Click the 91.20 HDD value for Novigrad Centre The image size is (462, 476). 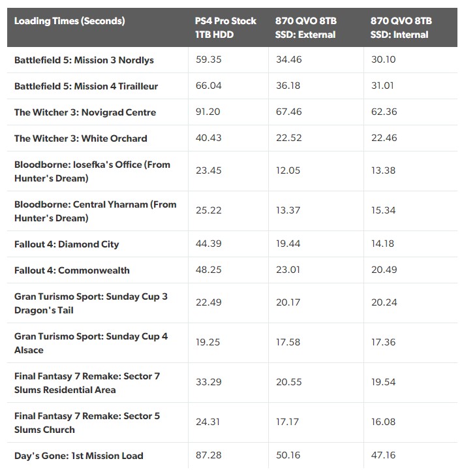click(x=208, y=112)
